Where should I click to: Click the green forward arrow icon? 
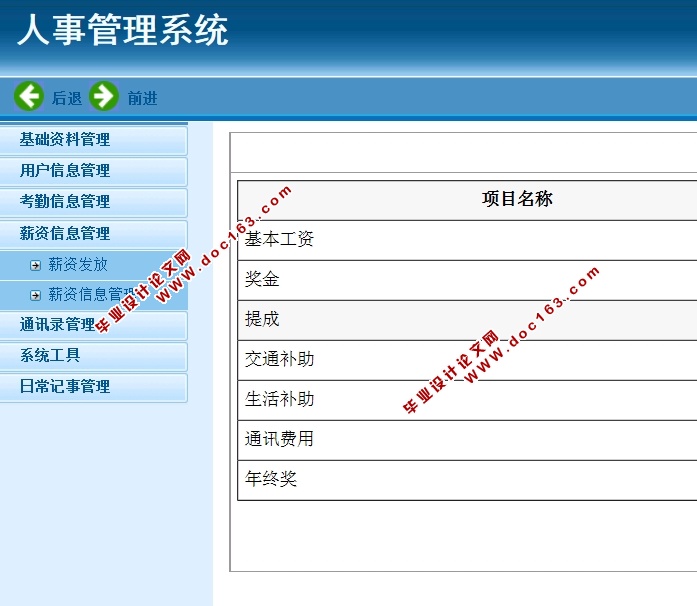coord(104,96)
